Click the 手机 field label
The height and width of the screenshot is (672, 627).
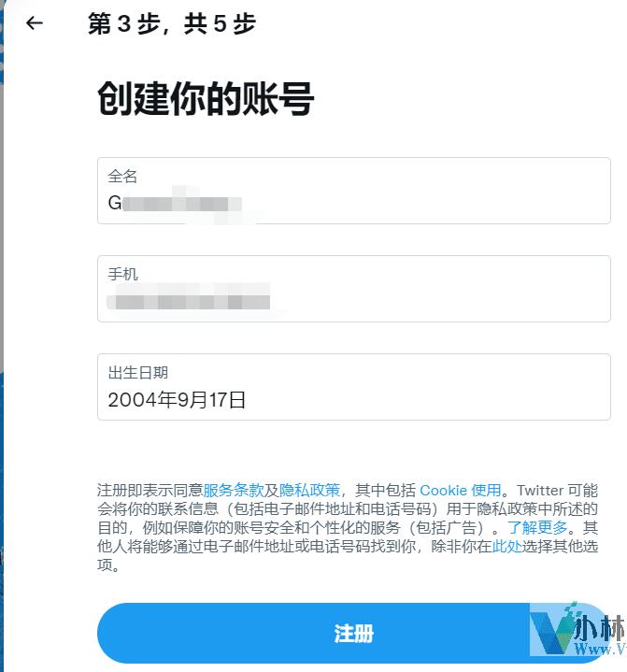pos(122,274)
